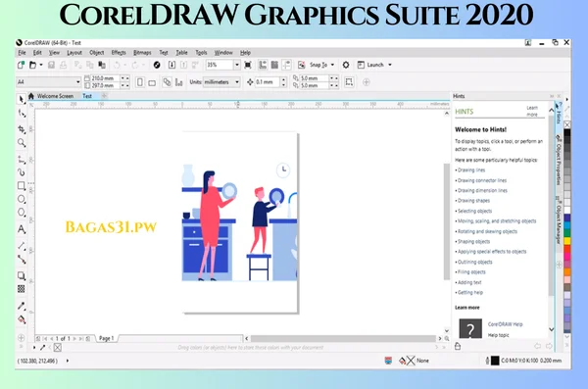Toggle Portrait page orientation
This screenshot has height=389, width=588.
coord(140,82)
